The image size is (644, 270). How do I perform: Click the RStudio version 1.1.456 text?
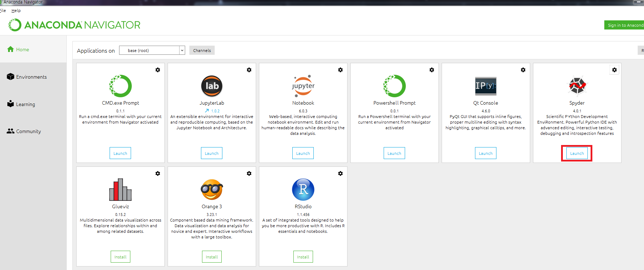303,215
